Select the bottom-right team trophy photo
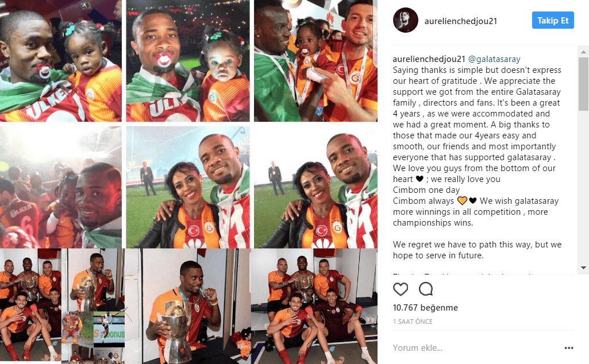Screen dimensions: 589x364 [314, 306]
